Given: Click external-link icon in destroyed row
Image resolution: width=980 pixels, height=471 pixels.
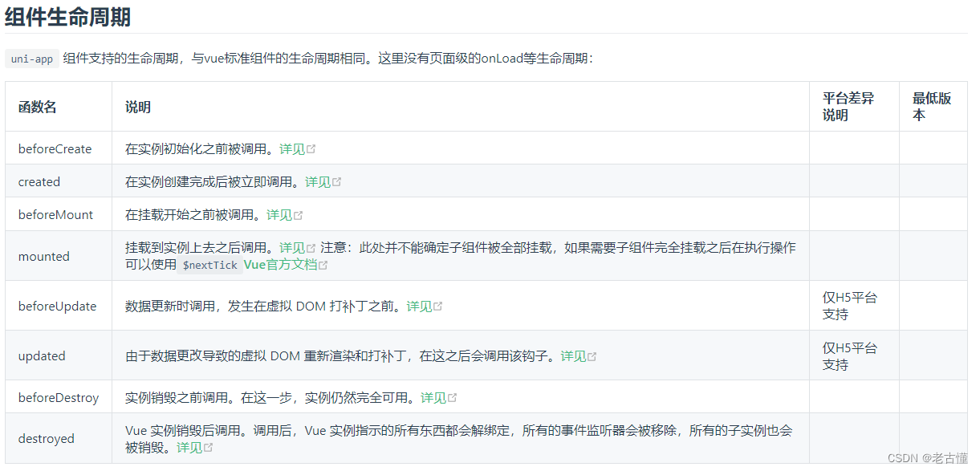Looking at the screenshot, I should [x=209, y=448].
